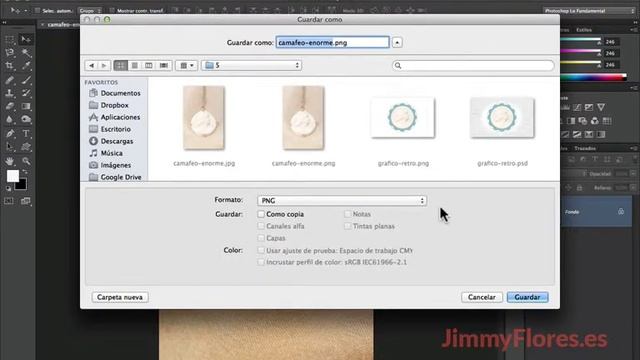640x360 pixels.
Task: Toggle Incrustar perfil de color checkbox
Action: 261,262
